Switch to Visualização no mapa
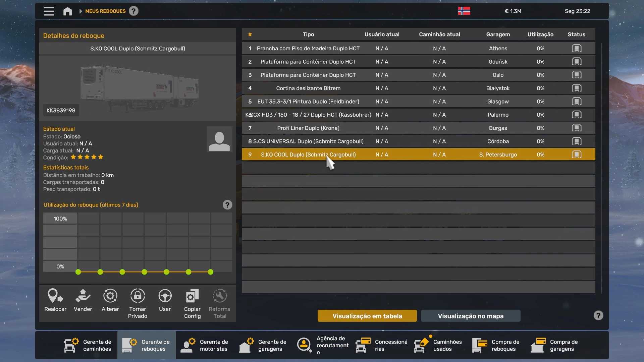644x362 pixels. point(470,316)
